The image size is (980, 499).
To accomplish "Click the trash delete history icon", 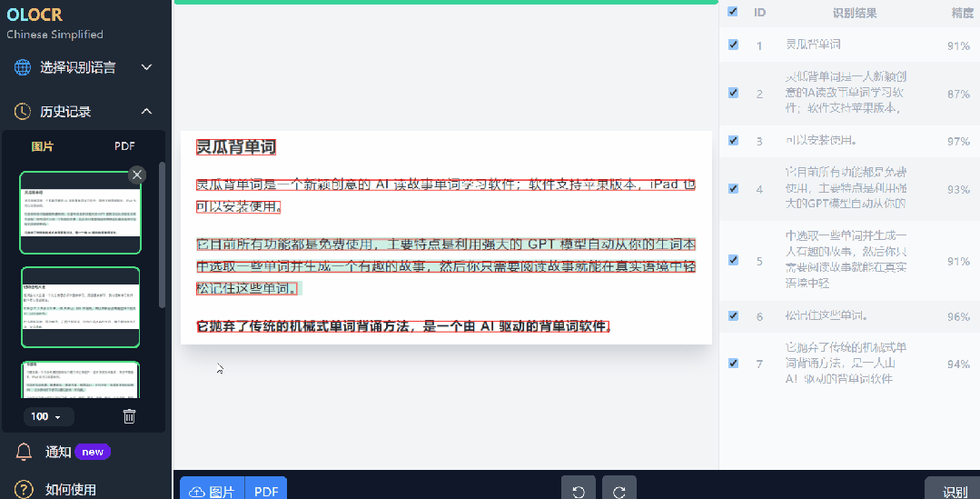I will 129,416.
